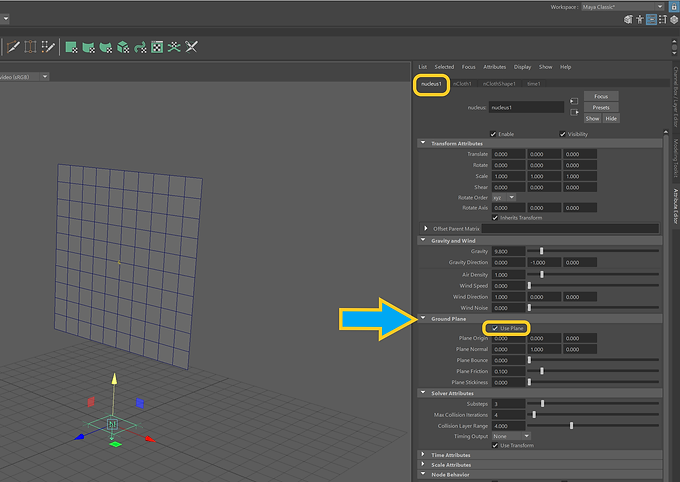
Task: Apply Cylindrical UV mapping from shelf
Action: coord(88,47)
